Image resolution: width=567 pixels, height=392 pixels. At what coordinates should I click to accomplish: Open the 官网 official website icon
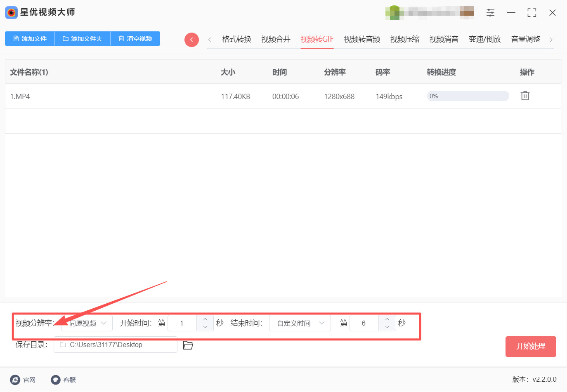pos(15,380)
